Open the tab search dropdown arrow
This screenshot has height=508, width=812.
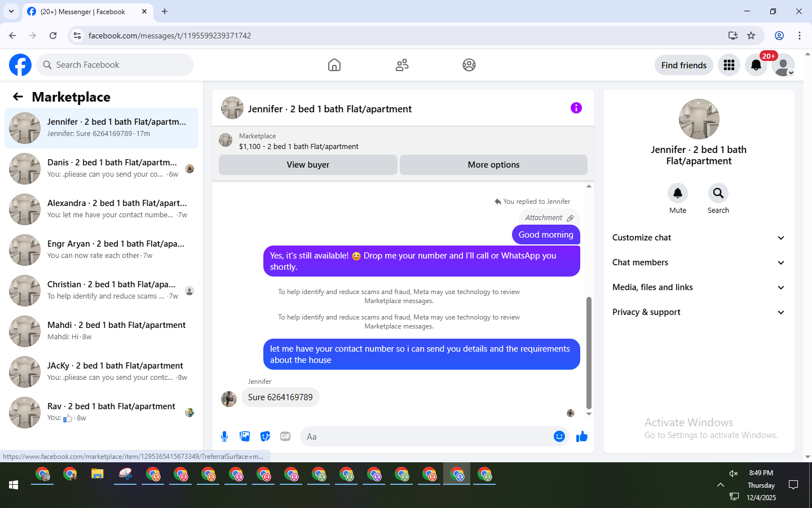pos(11,11)
